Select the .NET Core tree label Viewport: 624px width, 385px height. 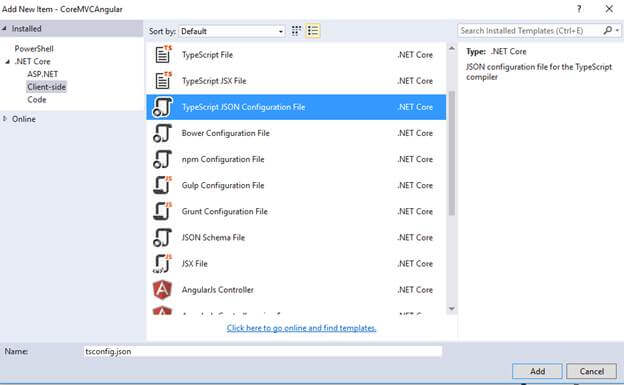click(x=33, y=61)
